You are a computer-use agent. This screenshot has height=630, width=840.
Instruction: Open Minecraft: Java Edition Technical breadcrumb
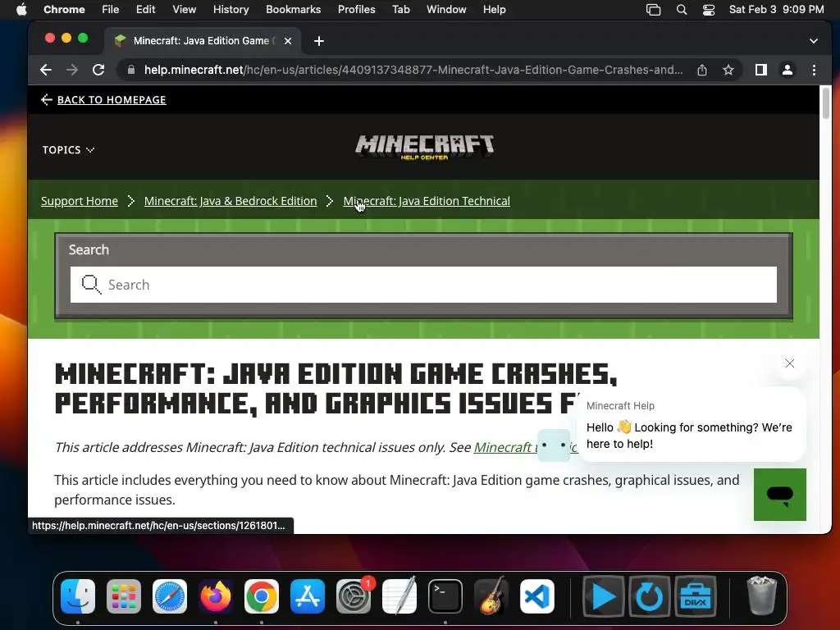(x=427, y=201)
